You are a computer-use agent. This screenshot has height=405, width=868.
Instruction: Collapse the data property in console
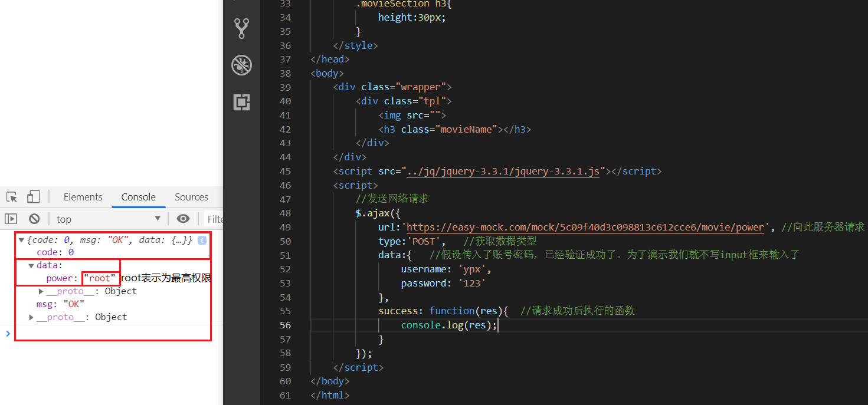[x=31, y=265]
